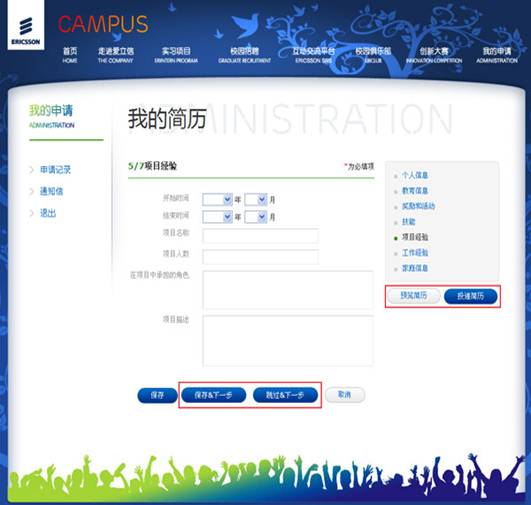Open 申请记录 in the left sidebar
Viewport: 531px width, 505px height.
point(55,169)
